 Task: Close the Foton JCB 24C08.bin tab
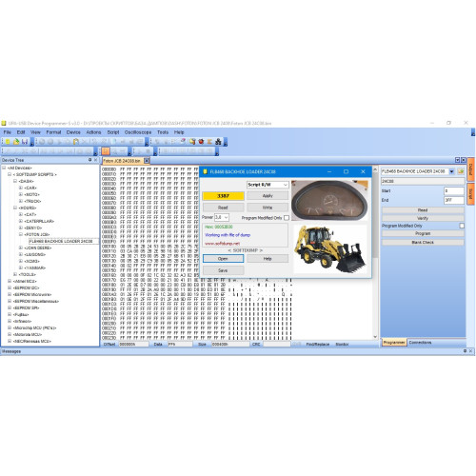point(147,161)
